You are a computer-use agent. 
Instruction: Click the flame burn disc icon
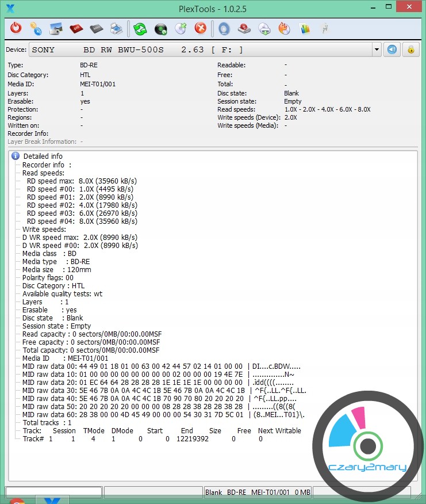pyautogui.click(x=284, y=28)
